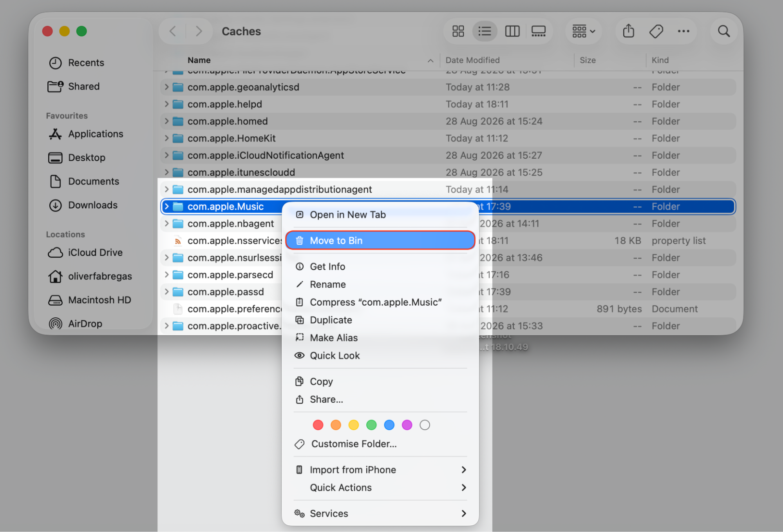The height and width of the screenshot is (532, 783).
Task: Open Macintosh HD in the sidebar
Action: (x=90, y=300)
